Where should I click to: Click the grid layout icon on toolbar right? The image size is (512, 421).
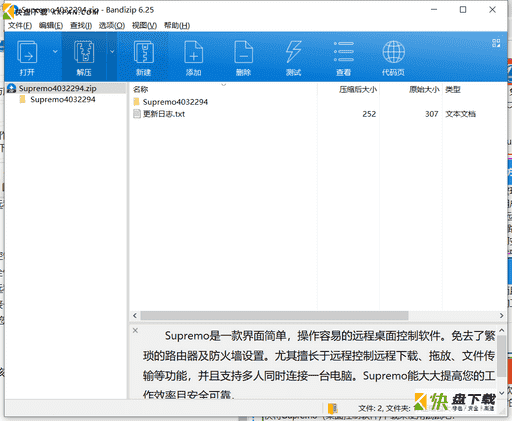(x=496, y=43)
